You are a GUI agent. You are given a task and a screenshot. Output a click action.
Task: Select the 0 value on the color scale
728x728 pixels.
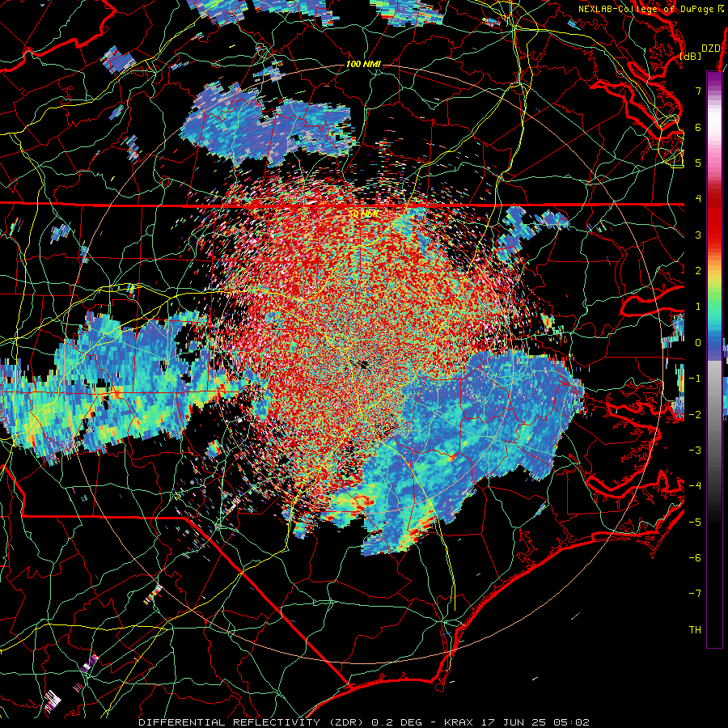(x=698, y=343)
